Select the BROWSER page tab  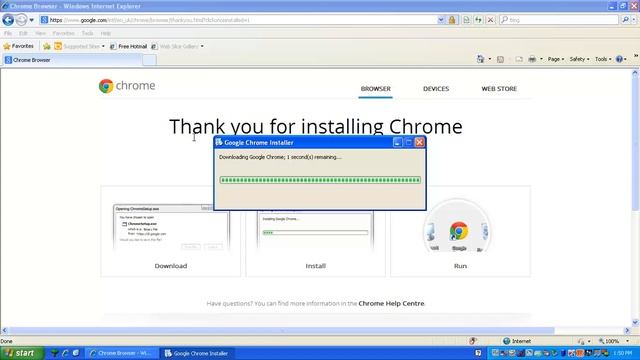[376, 89]
